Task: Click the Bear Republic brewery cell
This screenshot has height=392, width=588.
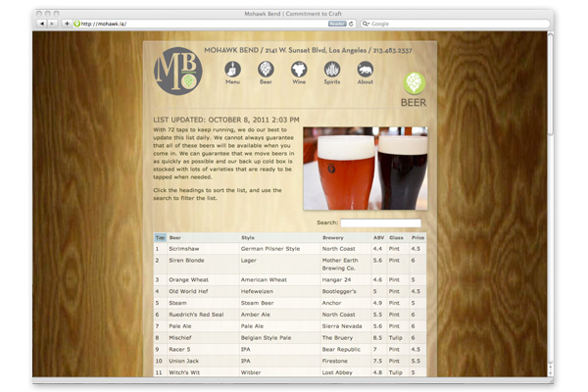Action: [341, 350]
